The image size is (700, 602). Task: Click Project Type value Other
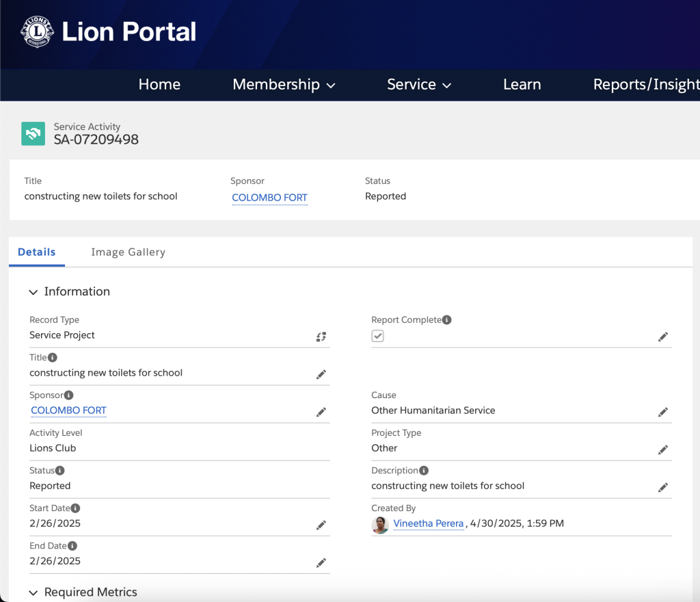click(384, 448)
